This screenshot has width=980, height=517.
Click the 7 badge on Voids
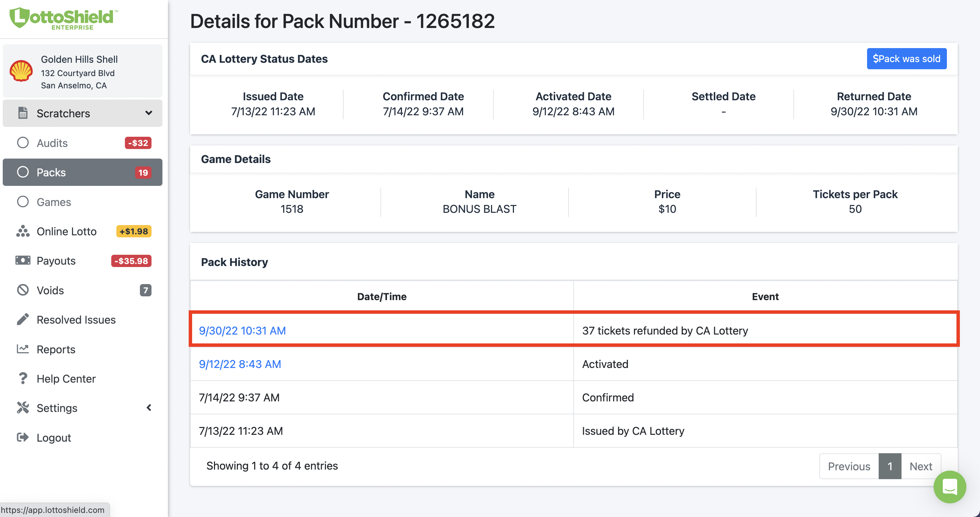(145, 291)
